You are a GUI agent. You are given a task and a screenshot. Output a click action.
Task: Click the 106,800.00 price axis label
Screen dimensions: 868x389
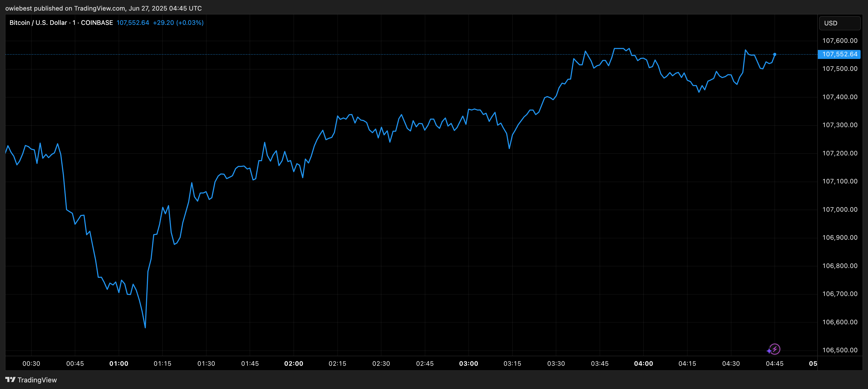tap(840, 266)
